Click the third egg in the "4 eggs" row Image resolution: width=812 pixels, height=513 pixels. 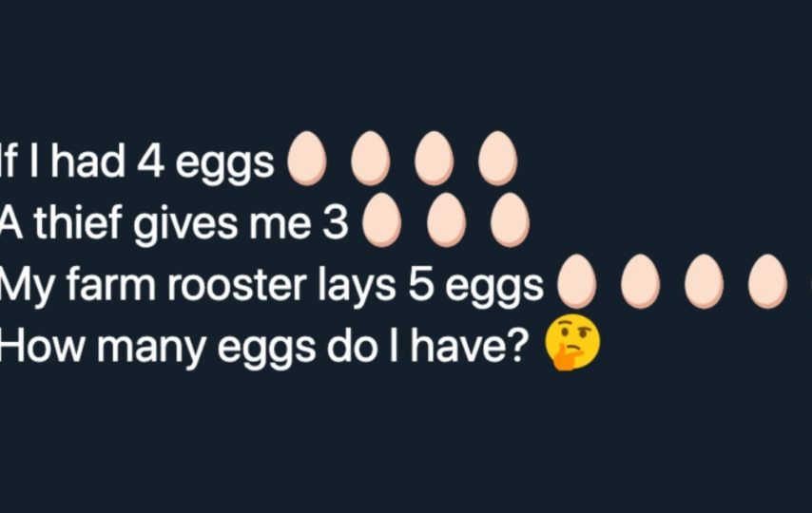pyautogui.click(x=434, y=158)
